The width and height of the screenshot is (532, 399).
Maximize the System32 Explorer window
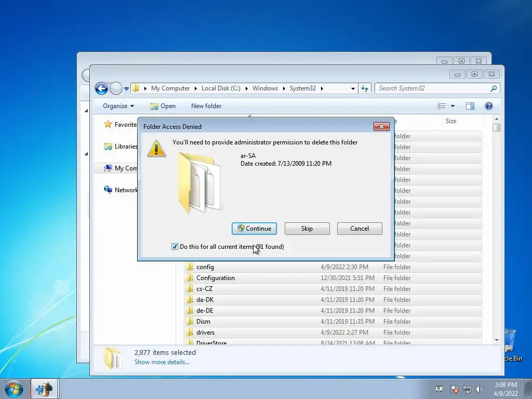point(474,74)
